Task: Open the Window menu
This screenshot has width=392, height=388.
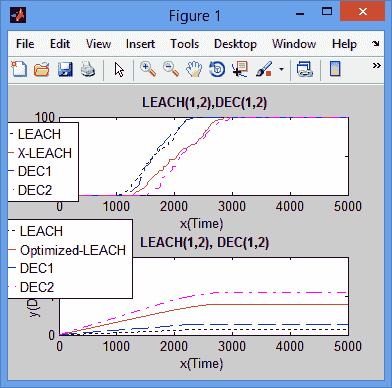Action: click(x=294, y=44)
